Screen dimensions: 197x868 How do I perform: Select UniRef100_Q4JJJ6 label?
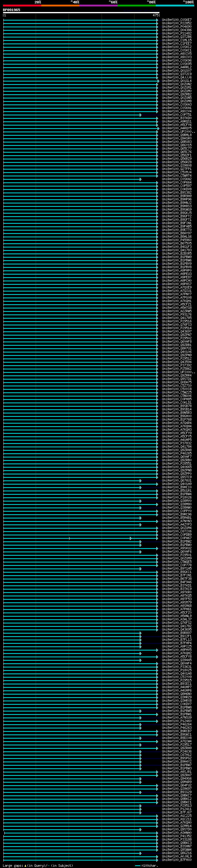click(x=177, y=78)
